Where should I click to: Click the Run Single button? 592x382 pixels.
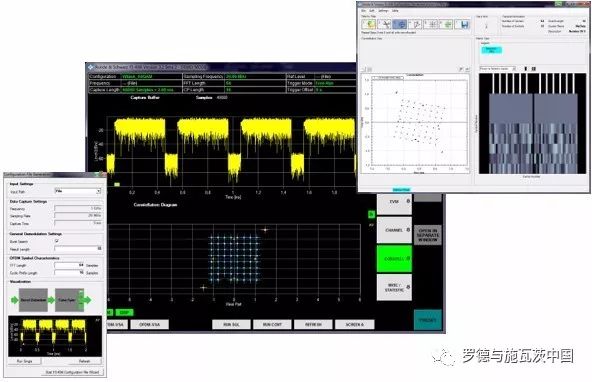25,361
